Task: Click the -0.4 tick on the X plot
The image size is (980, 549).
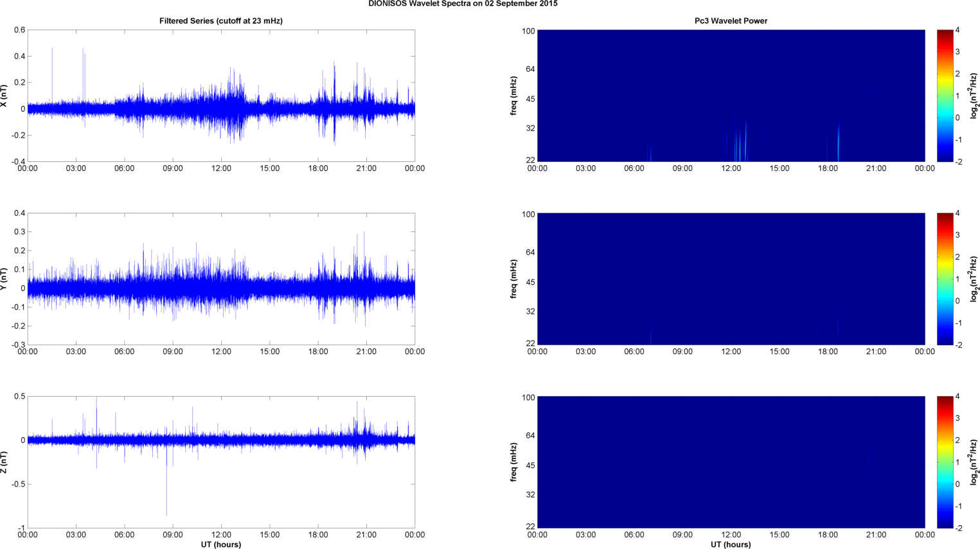Action: pyautogui.click(x=18, y=161)
